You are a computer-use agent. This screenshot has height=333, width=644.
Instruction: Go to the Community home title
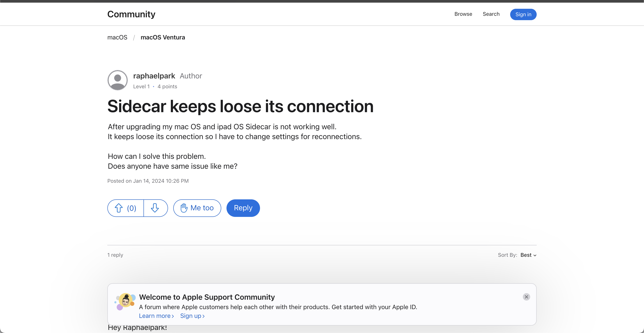pos(131,14)
